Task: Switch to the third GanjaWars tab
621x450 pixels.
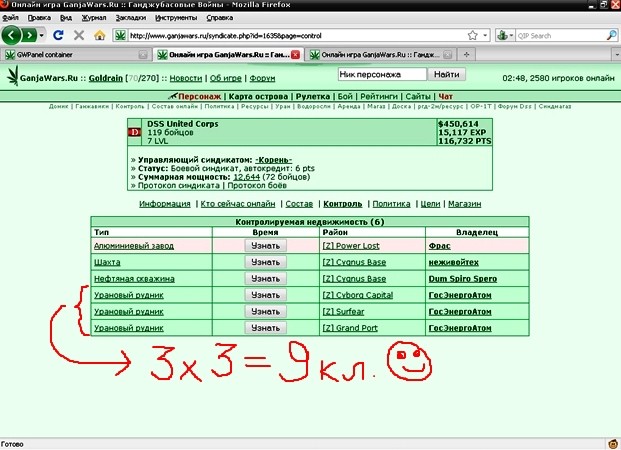Action: coord(380,55)
